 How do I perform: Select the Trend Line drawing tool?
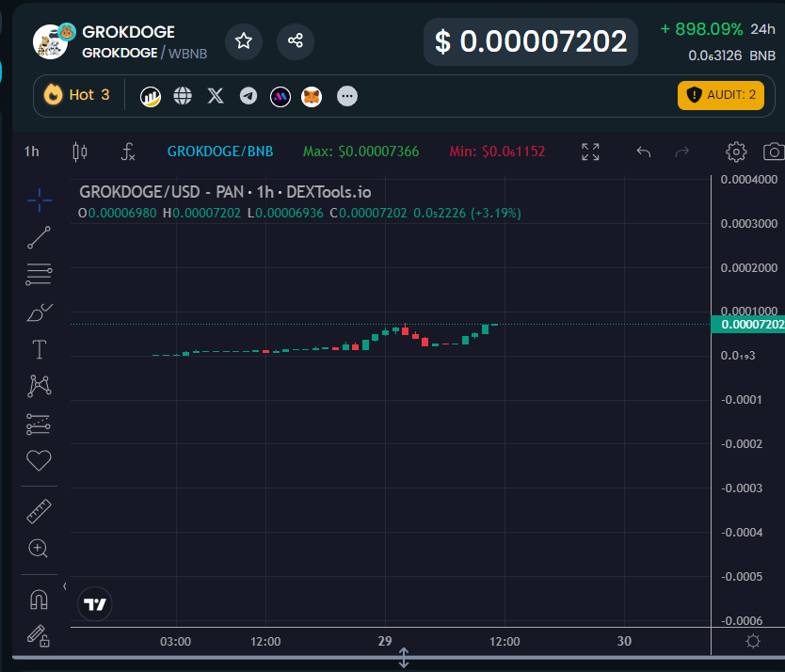(x=39, y=237)
